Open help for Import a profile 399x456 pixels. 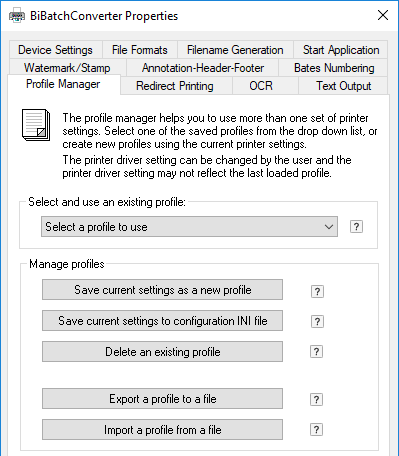(316, 429)
